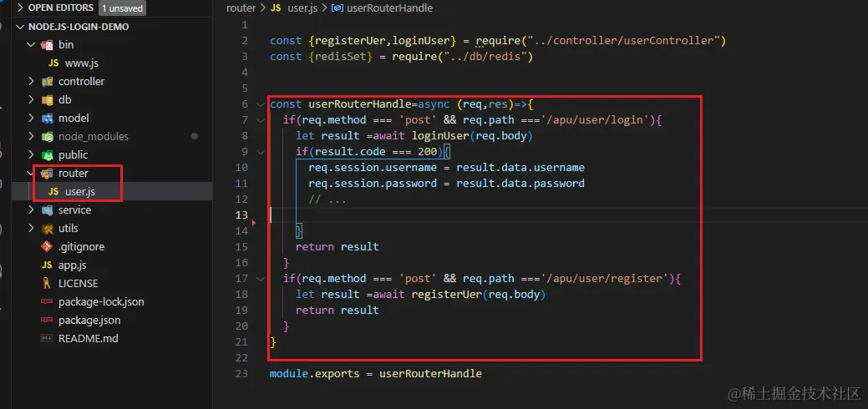
Task: Click req.session.username on line 10
Action: point(372,168)
